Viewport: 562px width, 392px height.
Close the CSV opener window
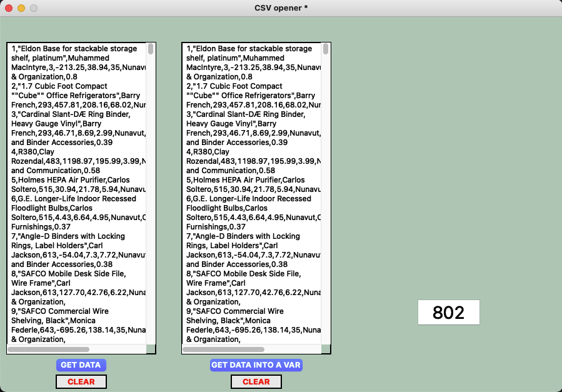[8, 8]
